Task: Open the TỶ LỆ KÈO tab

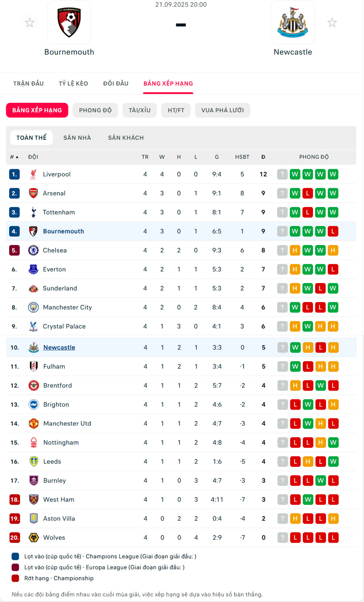Action: 73,83
